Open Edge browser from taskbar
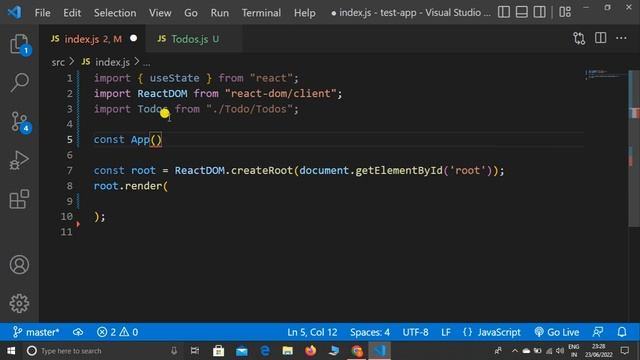Viewport: 640px width, 360px height. [x=265, y=351]
